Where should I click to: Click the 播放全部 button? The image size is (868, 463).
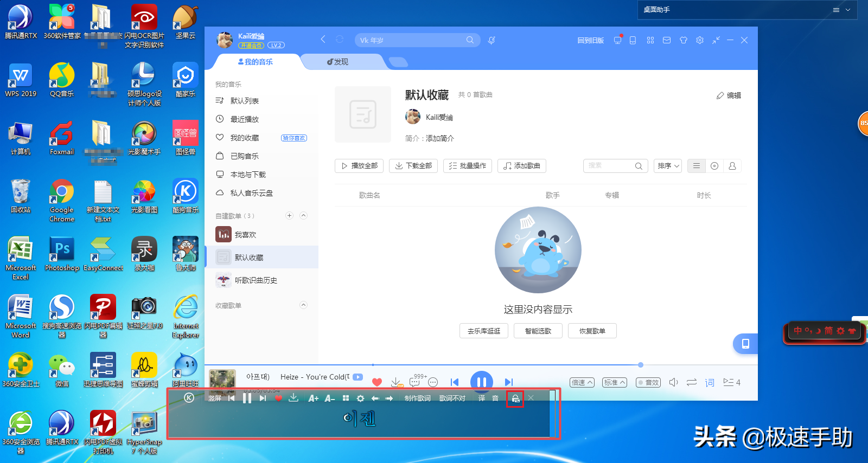(x=359, y=166)
